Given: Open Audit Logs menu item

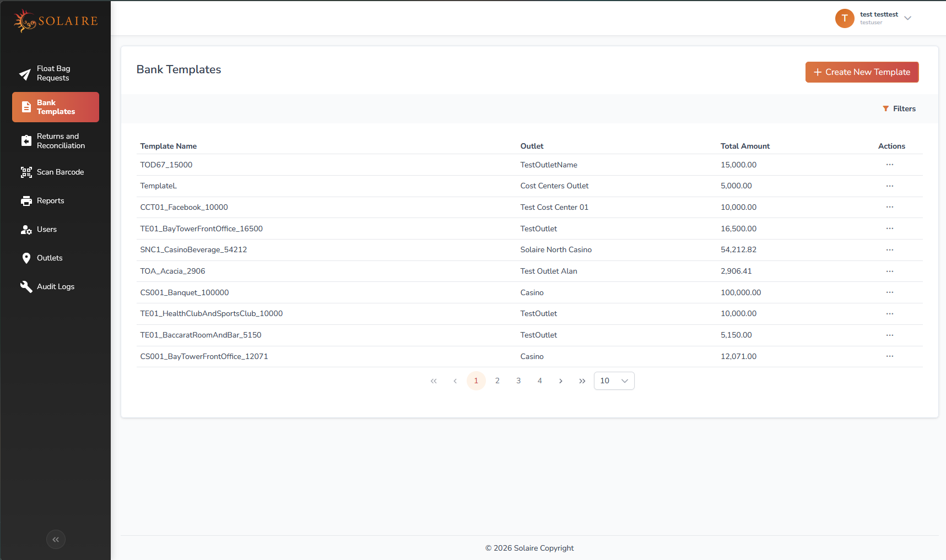Looking at the screenshot, I should click(x=56, y=287).
